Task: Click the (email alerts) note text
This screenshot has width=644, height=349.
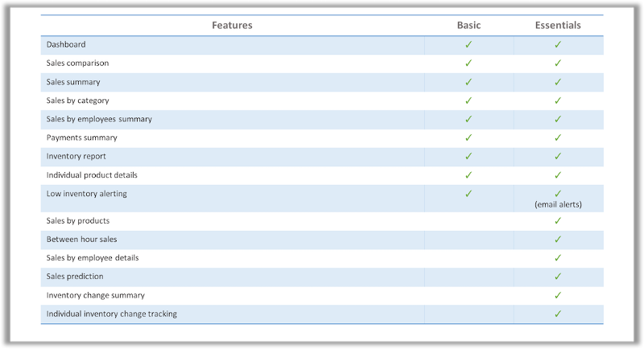Action: (x=558, y=204)
